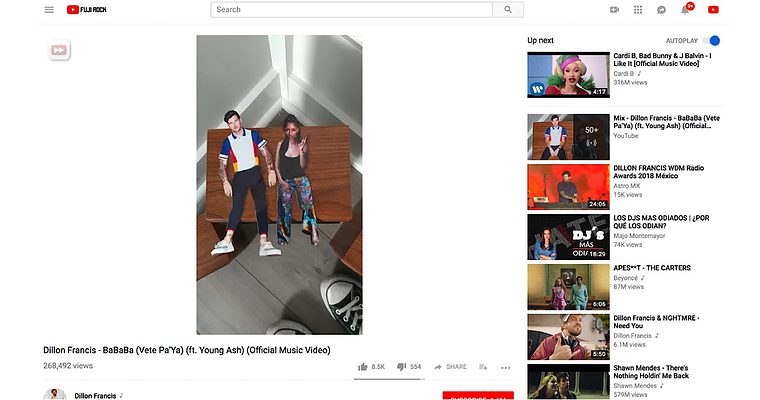
Task: Click the Astro MX channel name
Action: tap(627, 186)
